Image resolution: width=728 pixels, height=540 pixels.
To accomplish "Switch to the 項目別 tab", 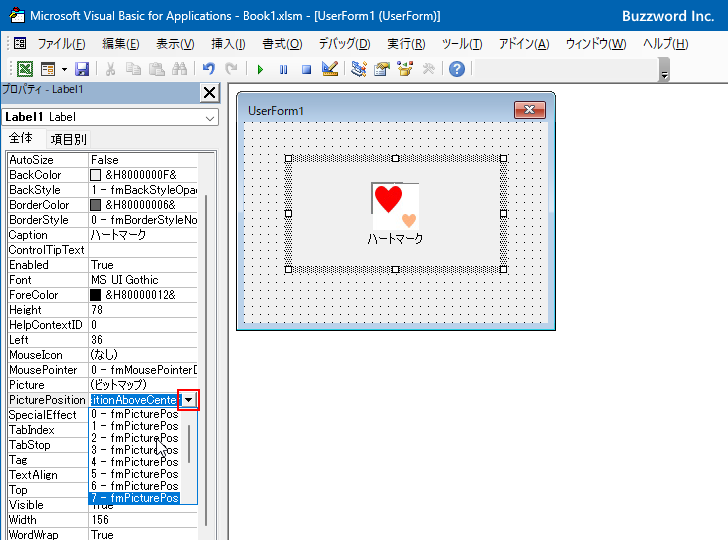I will point(69,139).
